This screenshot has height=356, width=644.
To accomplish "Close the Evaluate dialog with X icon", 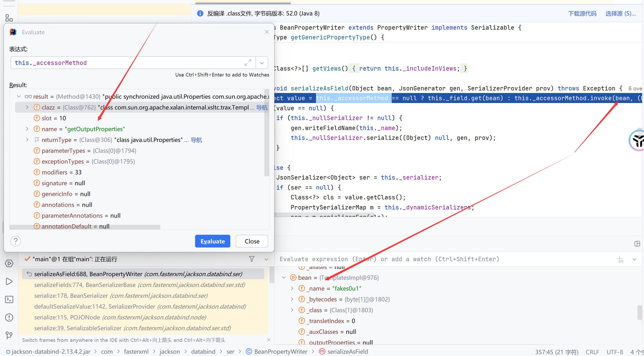I will 267,32.
